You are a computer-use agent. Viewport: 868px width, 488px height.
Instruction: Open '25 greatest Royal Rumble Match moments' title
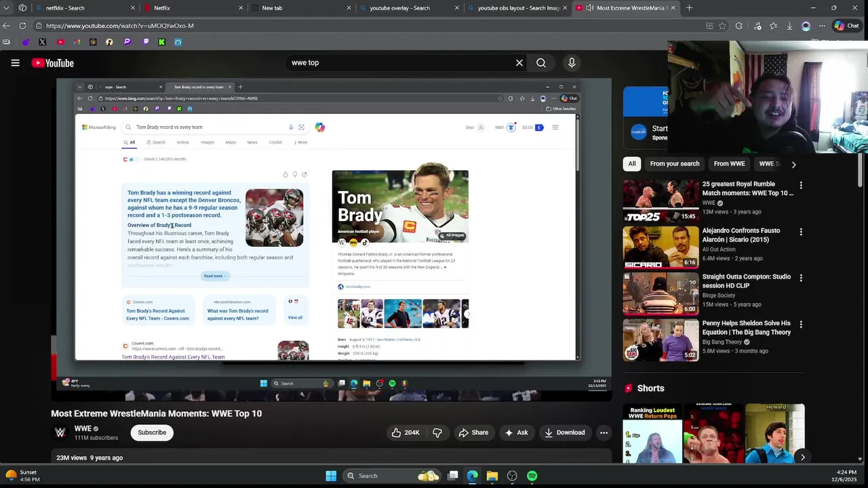tap(747, 188)
